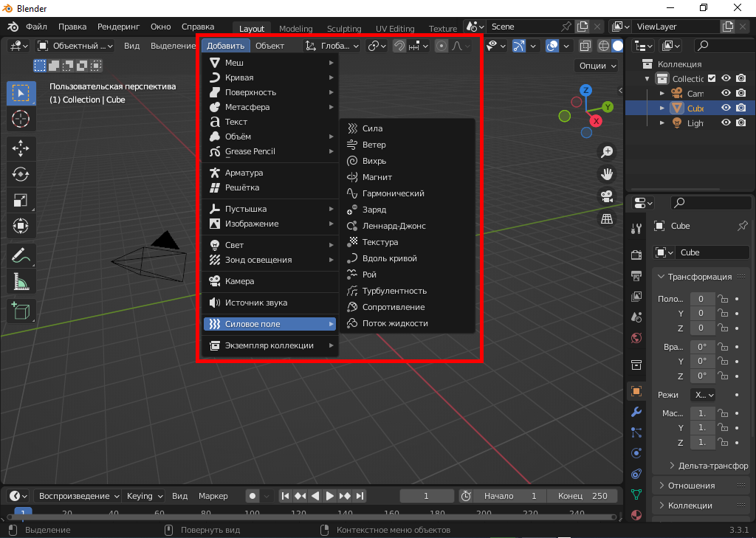Activate the Measure tool icon

tap(21, 281)
